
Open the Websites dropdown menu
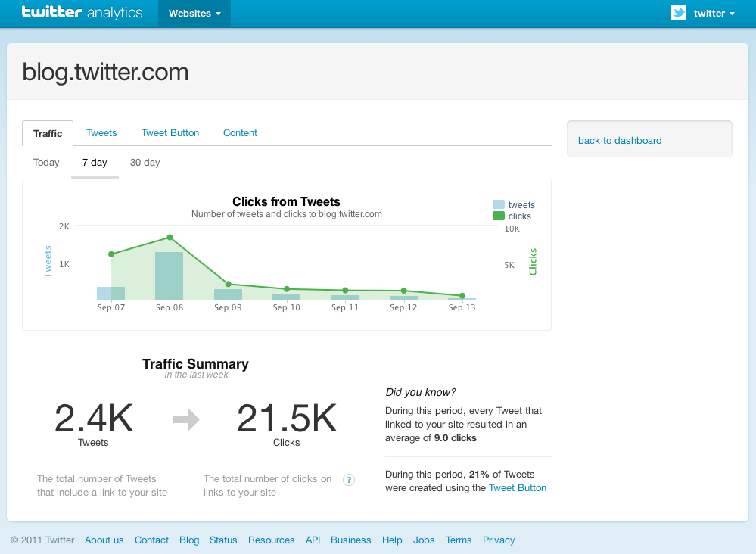point(194,14)
